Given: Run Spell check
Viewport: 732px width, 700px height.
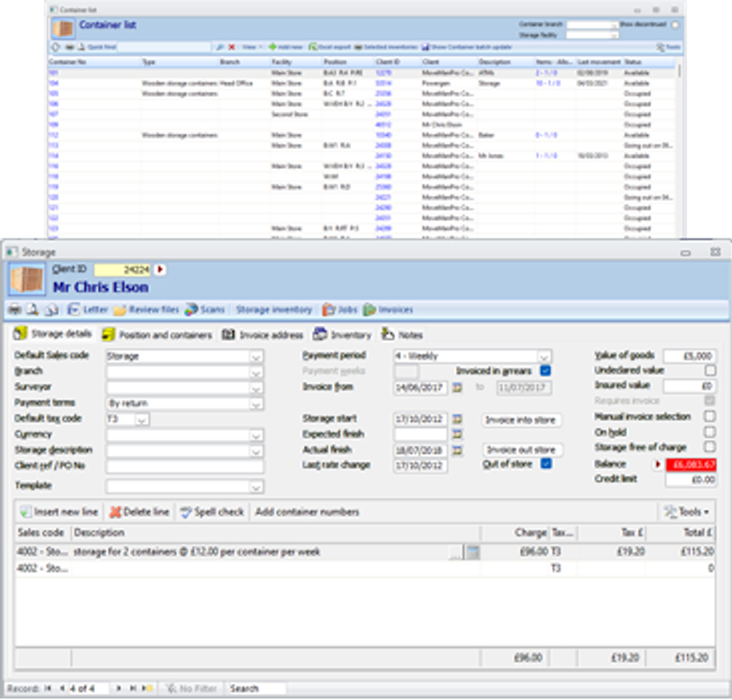Looking at the screenshot, I should [212, 512].
